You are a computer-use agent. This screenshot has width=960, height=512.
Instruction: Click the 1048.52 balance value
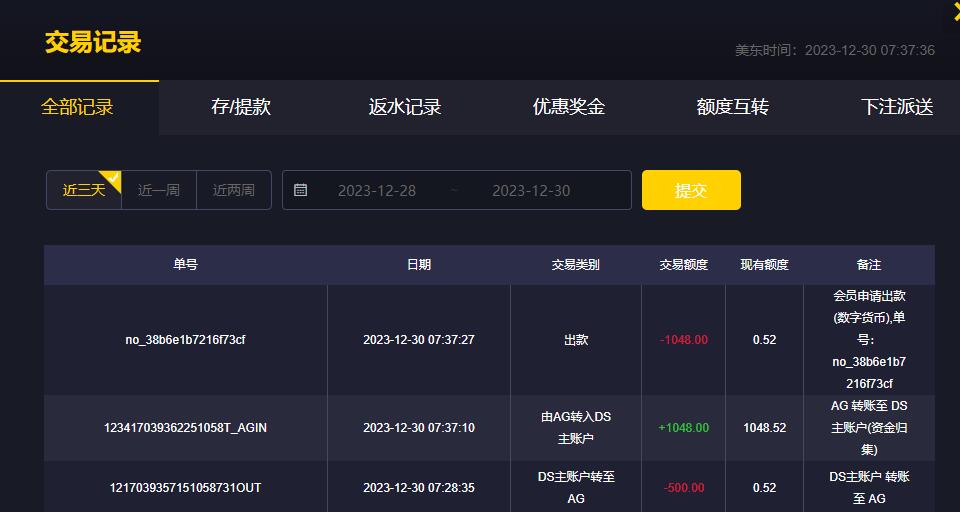coord(765,427)
